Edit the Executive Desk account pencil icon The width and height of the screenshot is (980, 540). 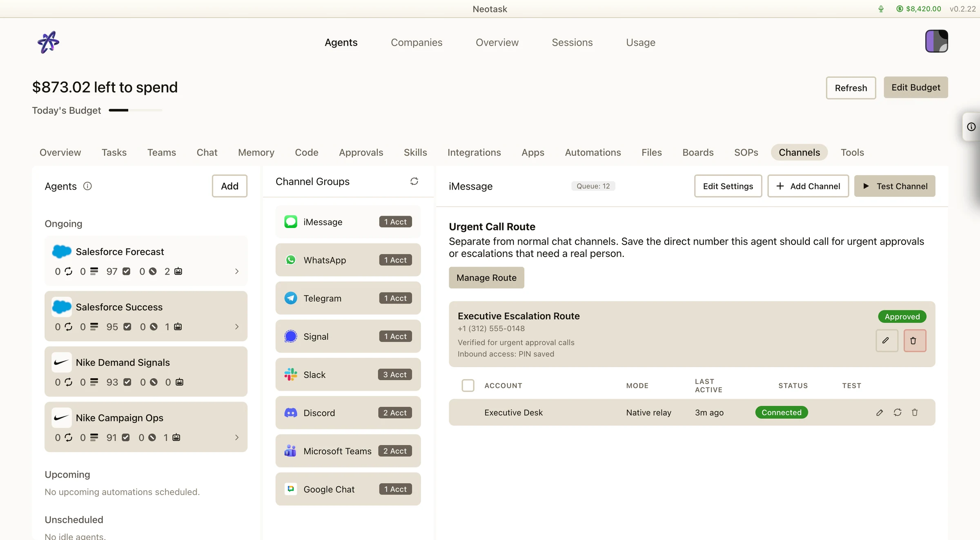click(879, 413)
